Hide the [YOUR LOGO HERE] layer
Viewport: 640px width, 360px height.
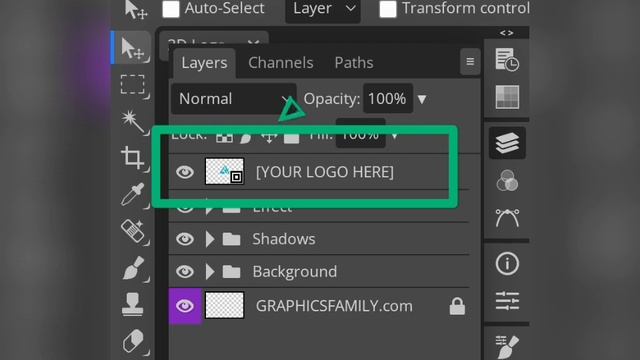pos(185,172)
